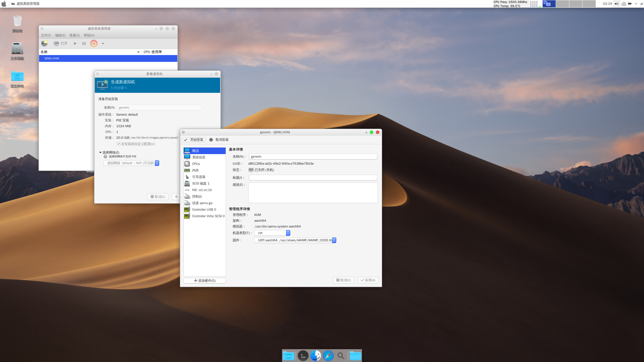
Task: Open the 机器类型 virt dropdown
Action: (x=272, y=233)
